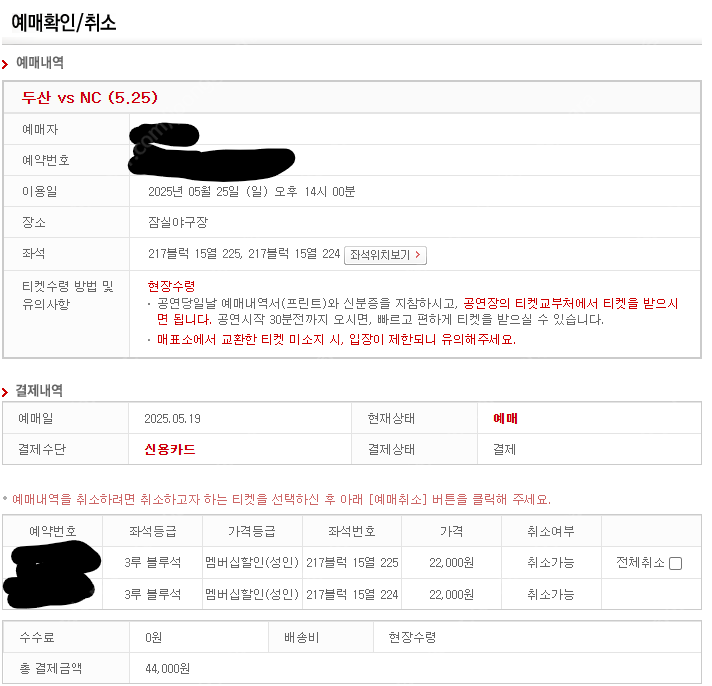The height and width of the screenshot is (686, 712).
Task: Click the booking date 2025.05.19
Action: (x=172, y=419)
